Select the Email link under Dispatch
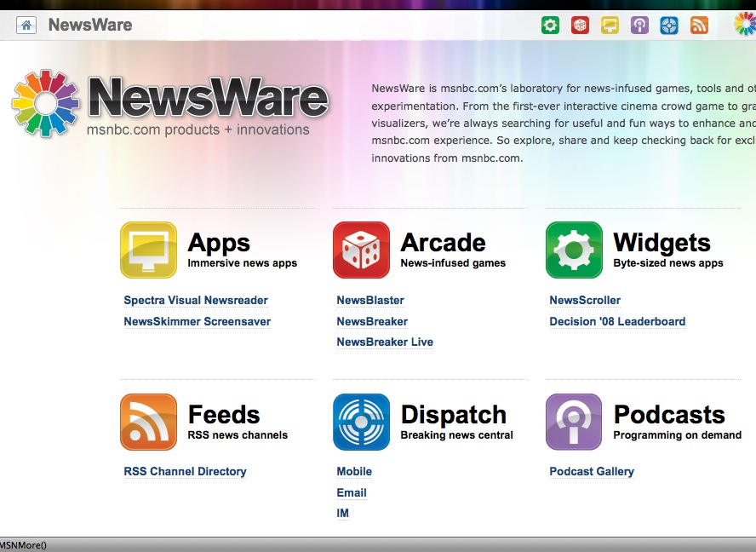 point(352,492)
